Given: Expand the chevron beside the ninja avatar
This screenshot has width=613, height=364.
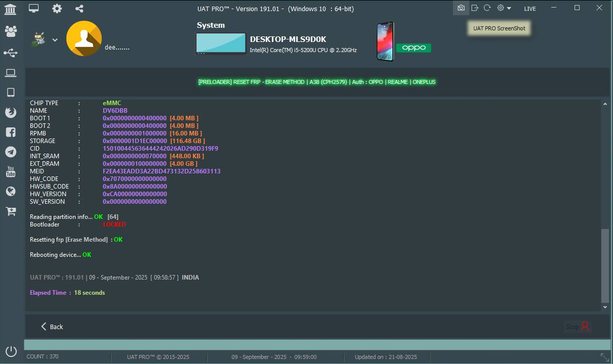Looking at the screenshot, I should pos(55,40).
